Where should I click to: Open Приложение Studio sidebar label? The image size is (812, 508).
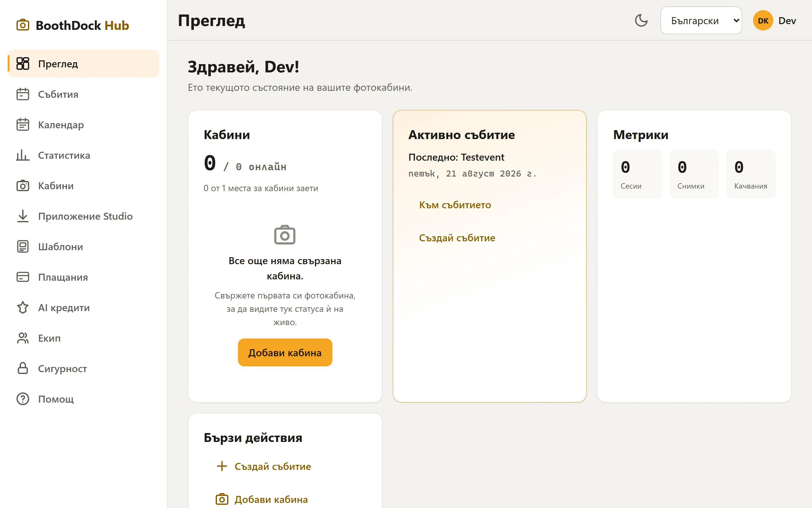click(85, 216)
